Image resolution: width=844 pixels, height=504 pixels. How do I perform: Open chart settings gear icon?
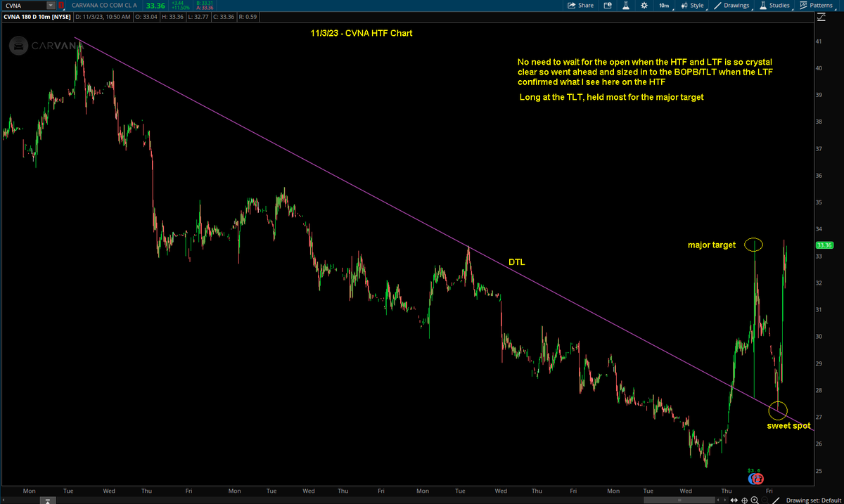coord(643,5)
